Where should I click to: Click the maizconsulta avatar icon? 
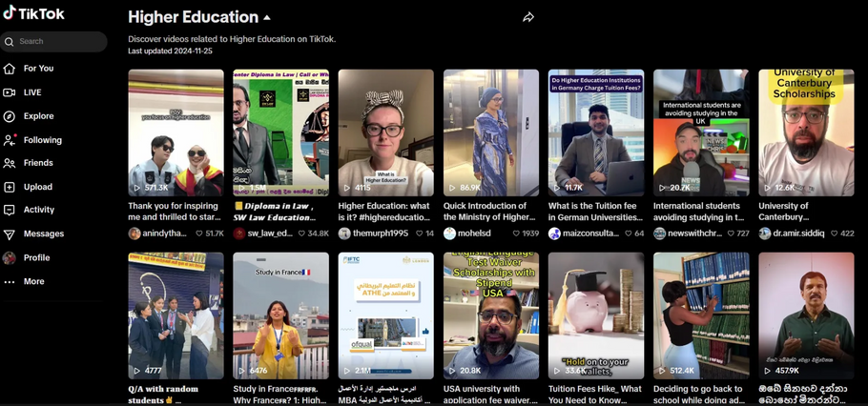pos(555,233)
